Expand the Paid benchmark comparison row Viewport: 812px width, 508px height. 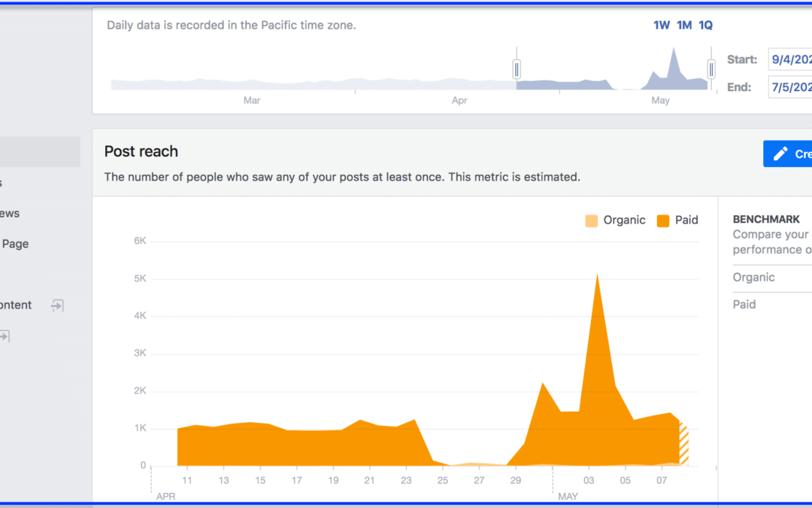[744, 304]
